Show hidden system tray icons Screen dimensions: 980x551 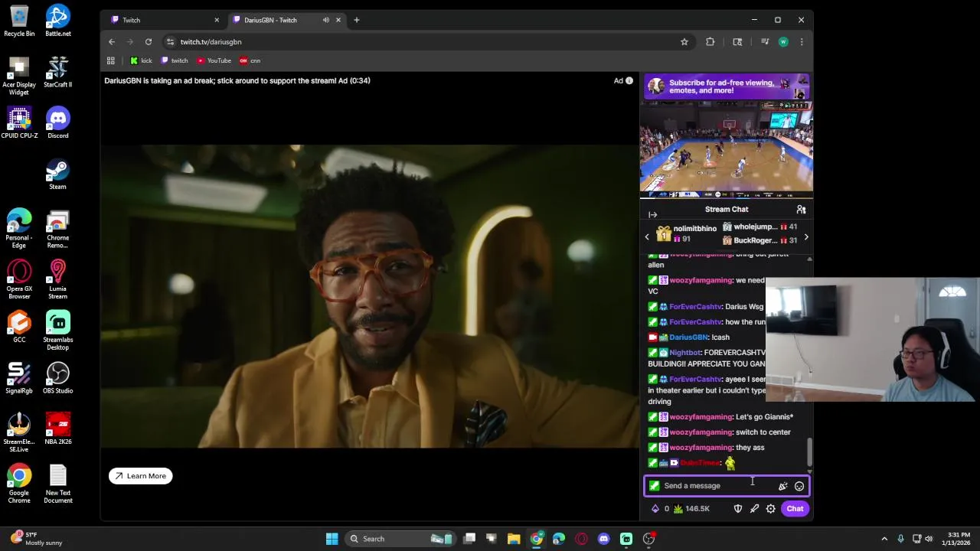pos(884,539)
